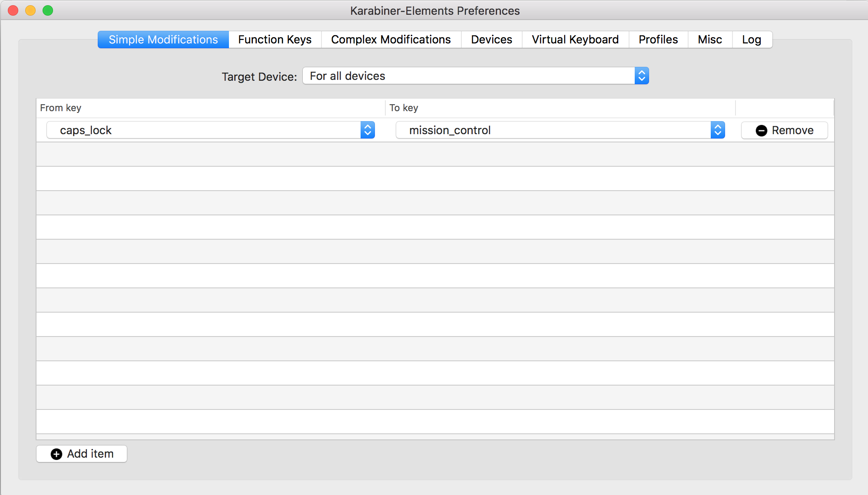The height and width of the screenshot is (495, 868).
Task: Click the down arrow on To key stepper
Action: point(718,133)
